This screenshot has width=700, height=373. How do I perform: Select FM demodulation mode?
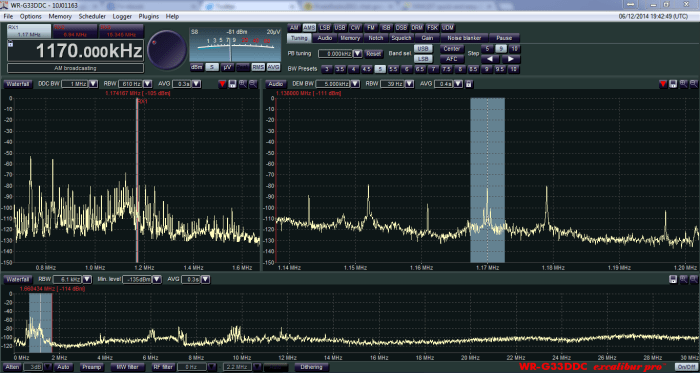[x=371, y=28]
